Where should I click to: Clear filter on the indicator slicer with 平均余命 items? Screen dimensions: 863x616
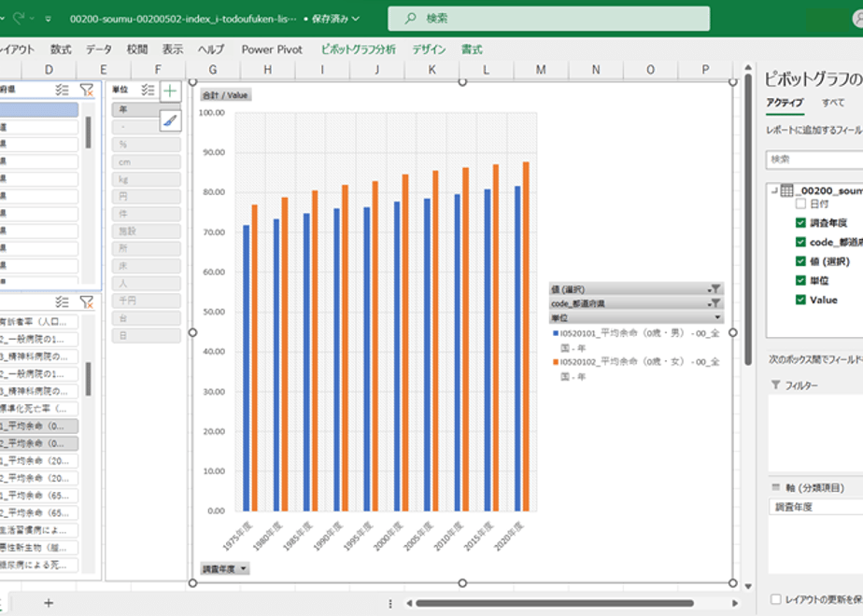click(87, 301)
